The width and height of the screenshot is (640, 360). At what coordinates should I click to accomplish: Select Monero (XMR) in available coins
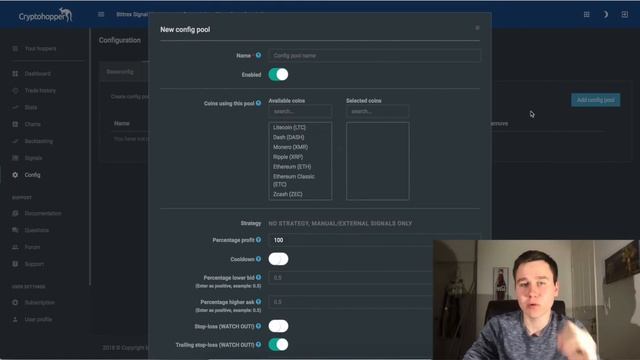pyautogui.click(x=290, y=147)
